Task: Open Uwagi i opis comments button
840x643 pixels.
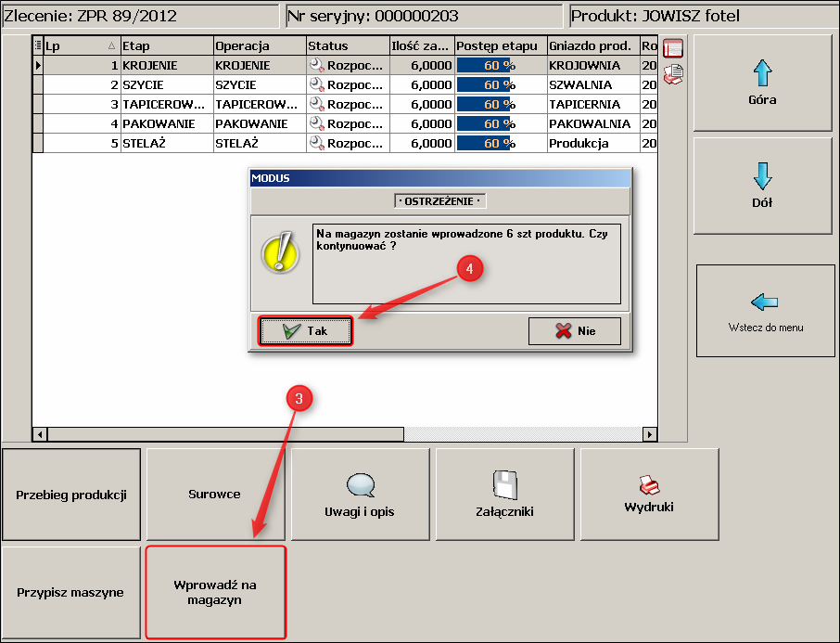Action: [x=360, y=495]
